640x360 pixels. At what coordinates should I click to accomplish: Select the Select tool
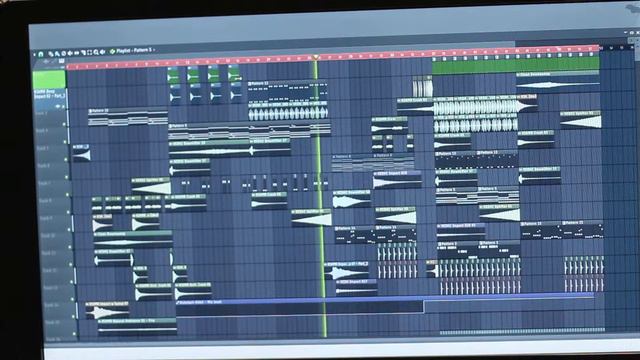click(89, 52)
